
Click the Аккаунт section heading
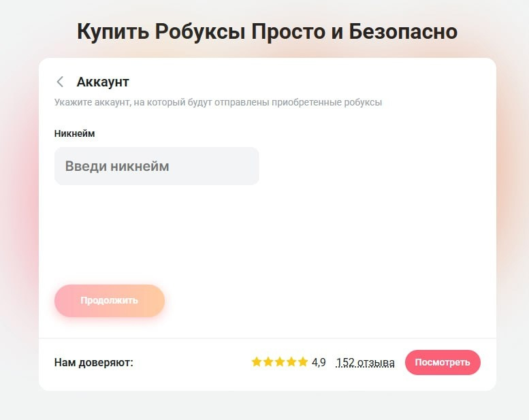[x=103, y=82]
